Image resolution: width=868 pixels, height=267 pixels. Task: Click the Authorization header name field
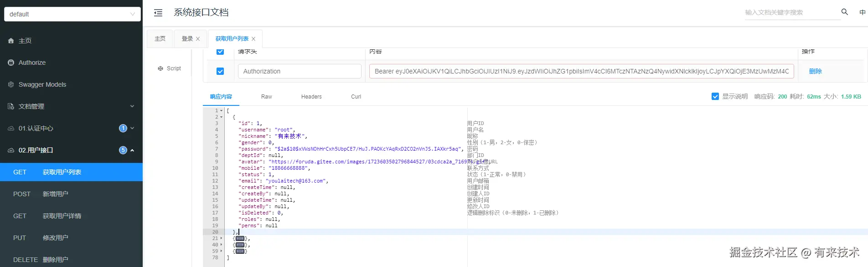tap(300, 71)
